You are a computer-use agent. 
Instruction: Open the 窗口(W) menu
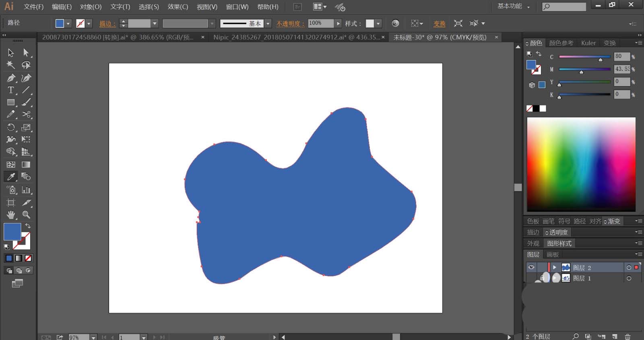point(237,7)
